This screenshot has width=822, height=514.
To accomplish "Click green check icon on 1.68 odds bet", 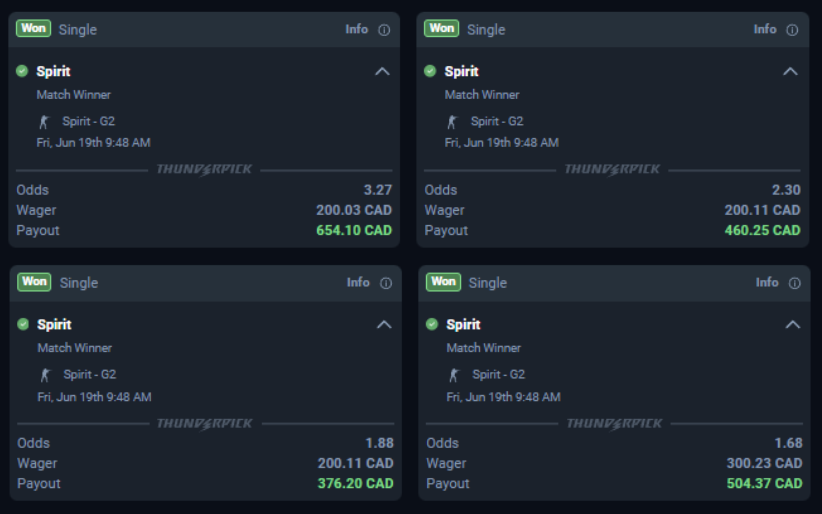I will click(432, 324).
